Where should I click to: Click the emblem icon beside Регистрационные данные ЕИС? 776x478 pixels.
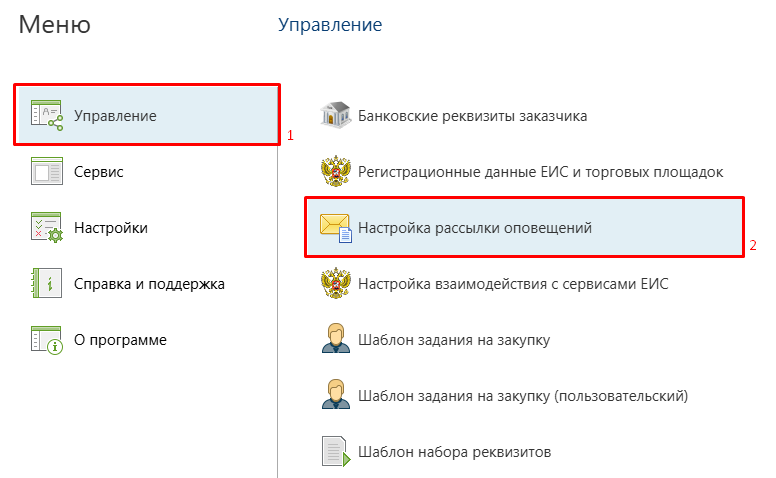333,172
